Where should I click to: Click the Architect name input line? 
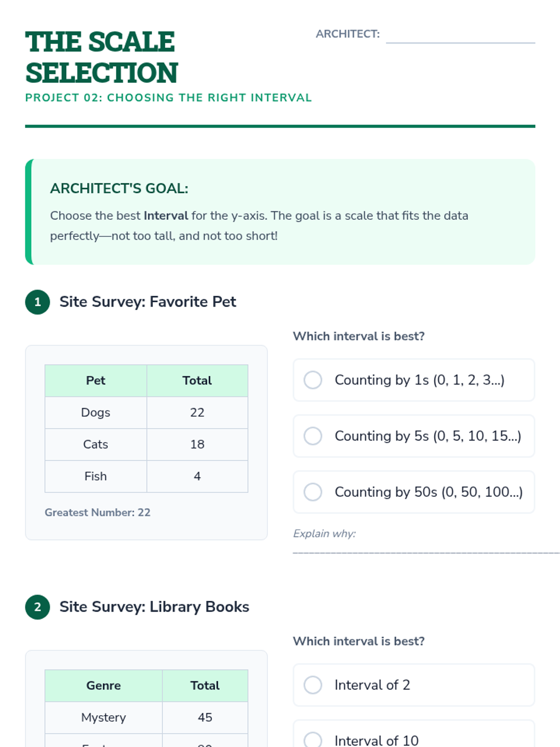point(460,35)
